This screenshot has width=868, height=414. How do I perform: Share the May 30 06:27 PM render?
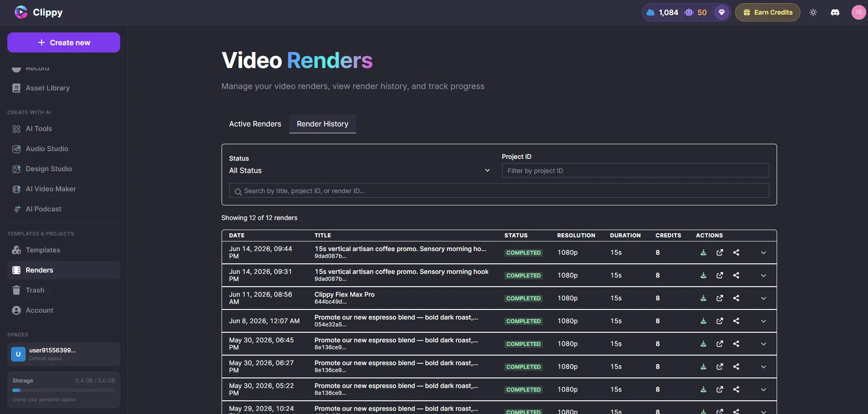[x=736, y=367]
